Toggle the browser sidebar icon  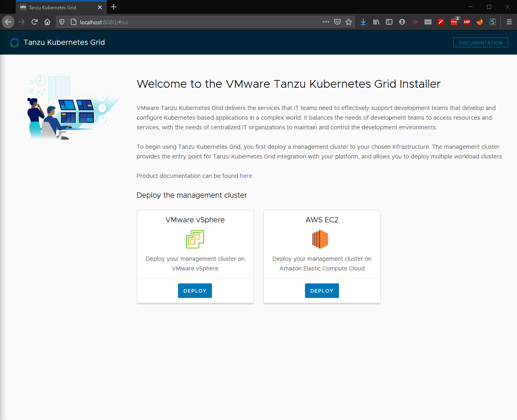389,22
